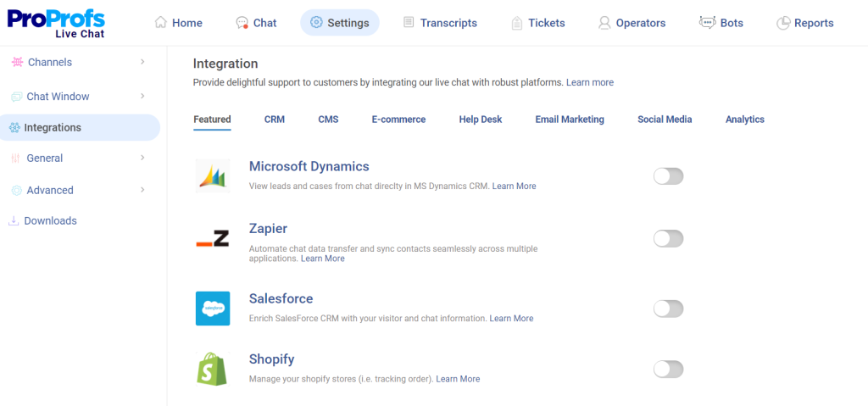
Task: Enable the Microsoft Dynamics integration toggle
Action: coord(668,176)
